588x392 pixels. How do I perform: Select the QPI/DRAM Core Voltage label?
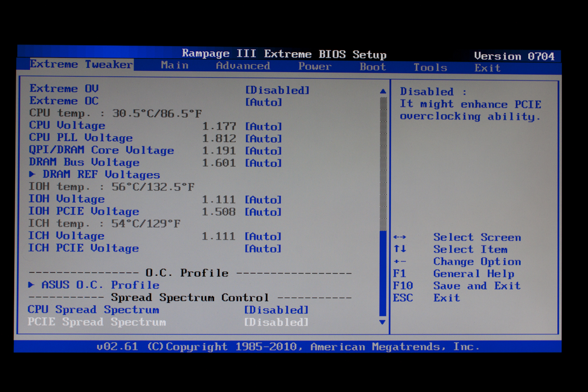pos(102,150)
